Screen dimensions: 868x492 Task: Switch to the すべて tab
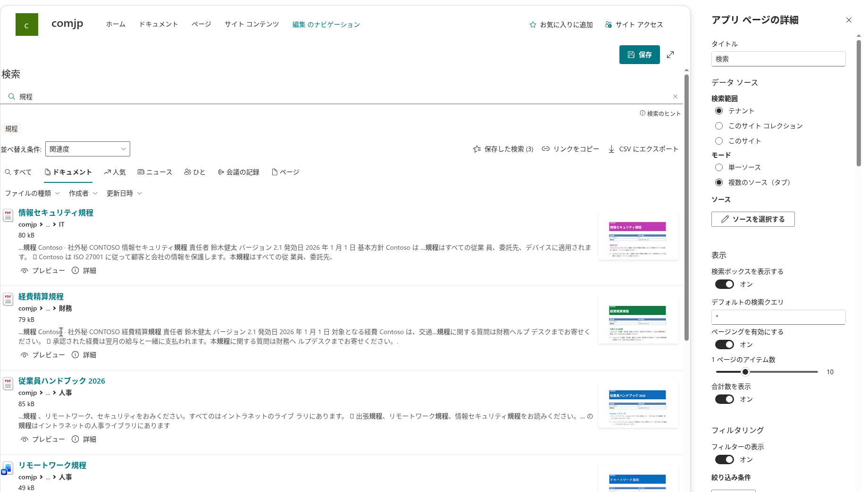pos(18,172)
